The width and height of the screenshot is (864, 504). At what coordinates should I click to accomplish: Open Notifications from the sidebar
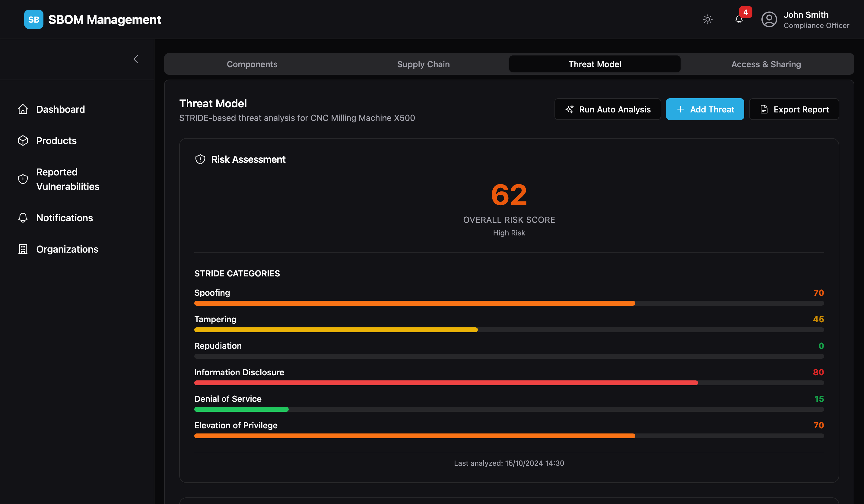pyautogui.click(x=65, y=218)
